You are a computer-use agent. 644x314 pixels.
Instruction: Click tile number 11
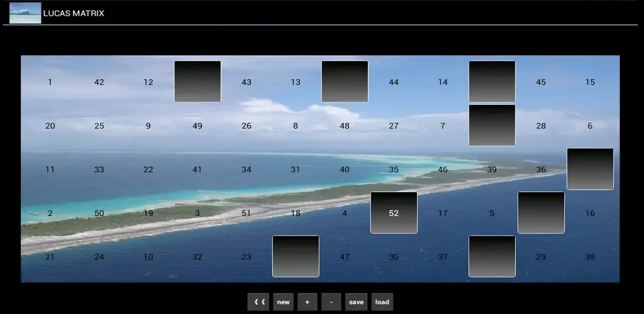click(x=50, y=170)
